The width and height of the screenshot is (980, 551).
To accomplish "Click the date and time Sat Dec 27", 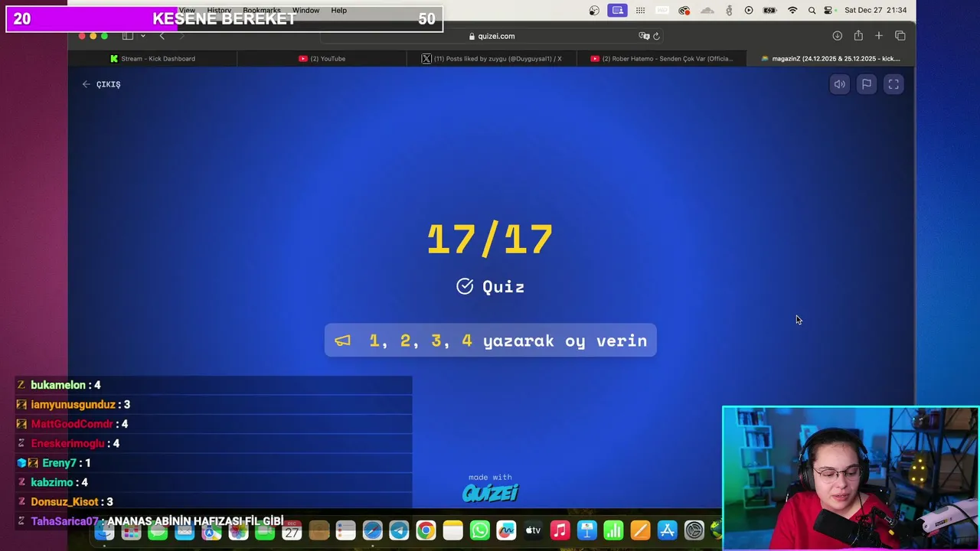I will pos(875,10).
